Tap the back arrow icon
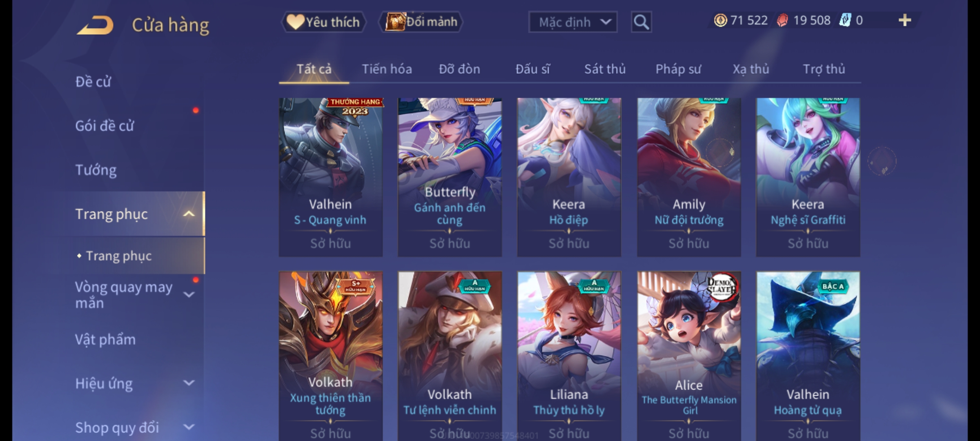 point(95,25)
